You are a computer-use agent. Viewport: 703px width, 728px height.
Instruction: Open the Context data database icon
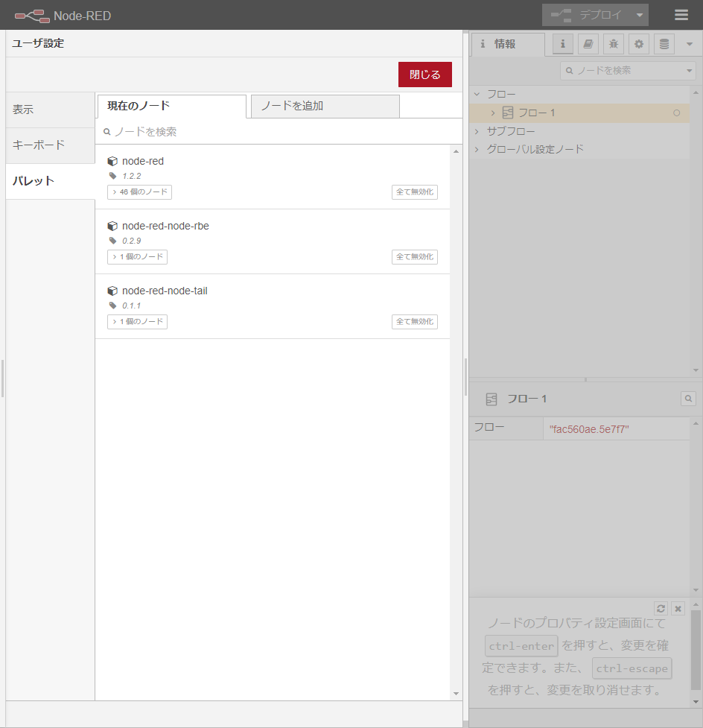point(664,45)
